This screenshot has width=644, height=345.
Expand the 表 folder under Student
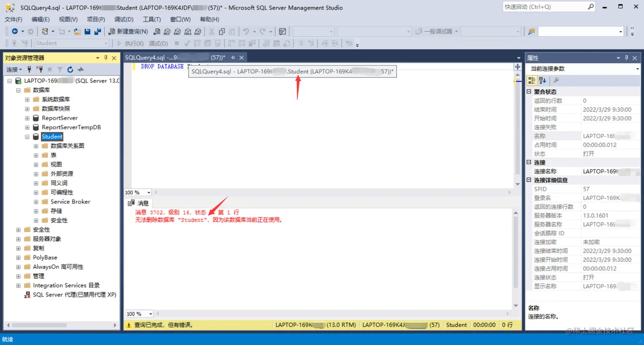pyautogui.click(x=36, y=155)
